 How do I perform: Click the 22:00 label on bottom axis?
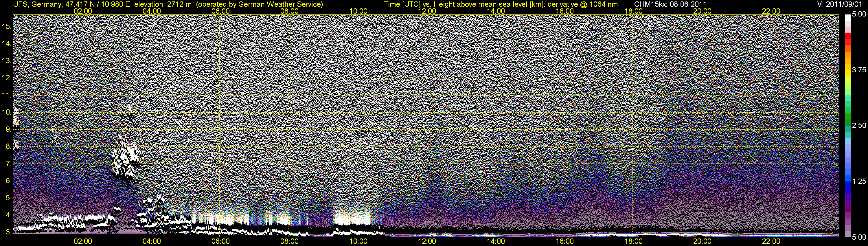[x=771, y=241]
